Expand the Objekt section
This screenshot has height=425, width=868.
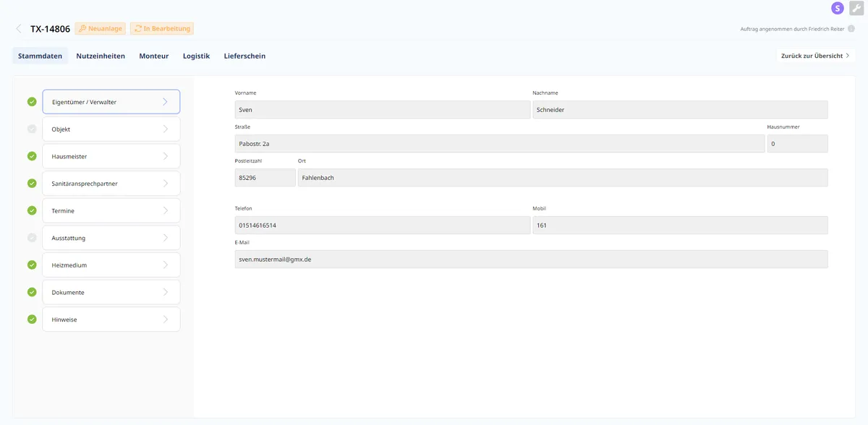click(x=111, y=129)
